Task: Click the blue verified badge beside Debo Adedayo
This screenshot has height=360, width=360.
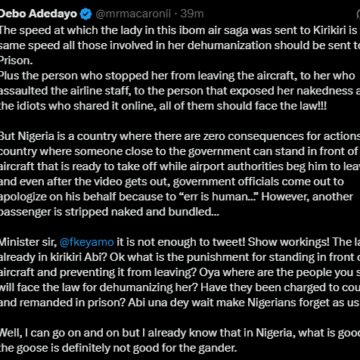Action: (x=87, y=14)
